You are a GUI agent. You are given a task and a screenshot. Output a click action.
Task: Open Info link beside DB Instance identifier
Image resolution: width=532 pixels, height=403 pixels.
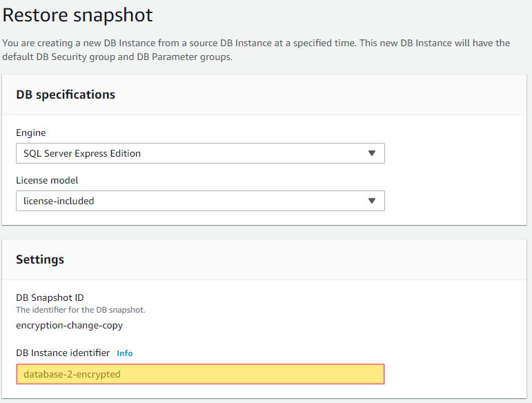tap(124, 353)
